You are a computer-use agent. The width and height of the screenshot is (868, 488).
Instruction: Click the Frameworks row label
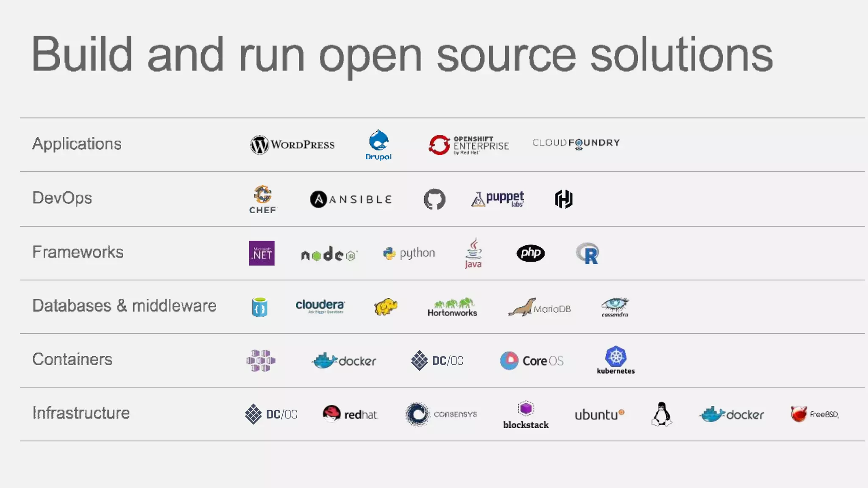78,252
